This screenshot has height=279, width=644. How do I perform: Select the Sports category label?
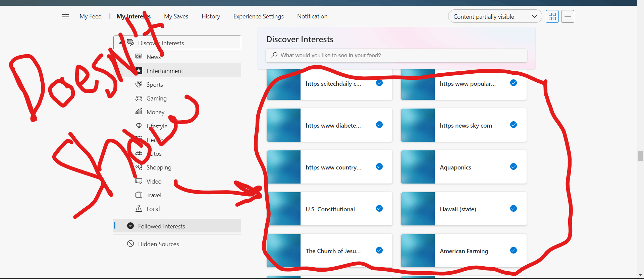[x=155, y=85]
